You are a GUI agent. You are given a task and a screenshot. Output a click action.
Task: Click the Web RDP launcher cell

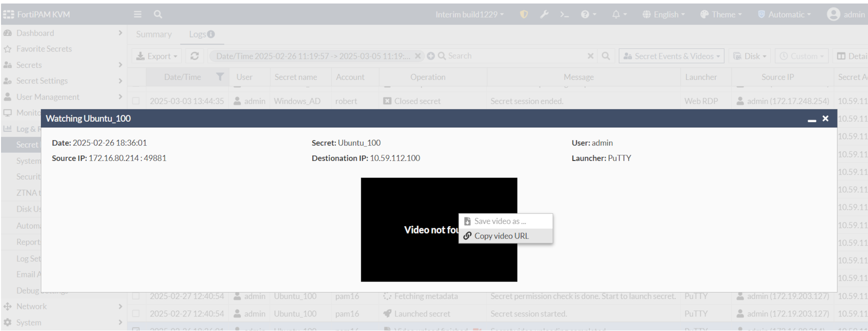701,101
